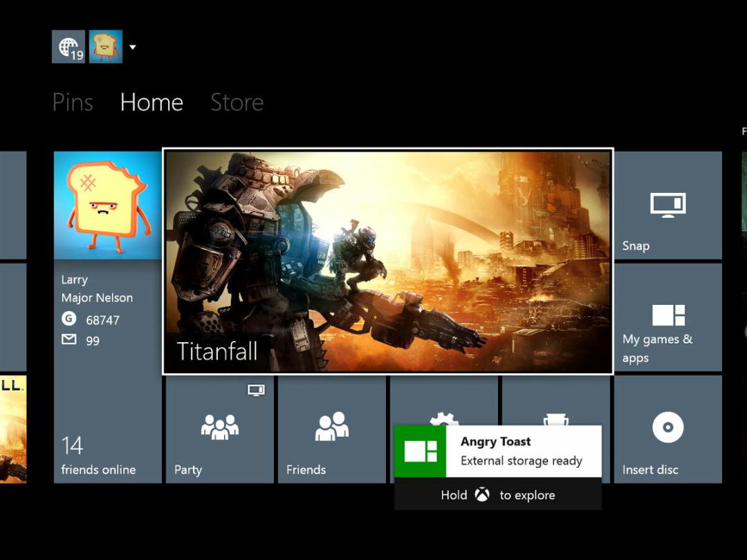This screenshot has height=560, width=747.
Task: Click the Snap tile label
Action: click(636, 245)
